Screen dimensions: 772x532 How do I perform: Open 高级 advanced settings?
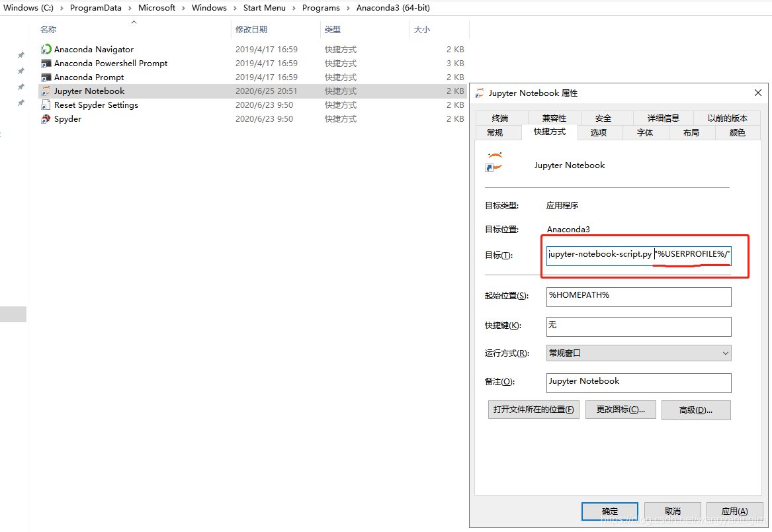tap(696, 410)
